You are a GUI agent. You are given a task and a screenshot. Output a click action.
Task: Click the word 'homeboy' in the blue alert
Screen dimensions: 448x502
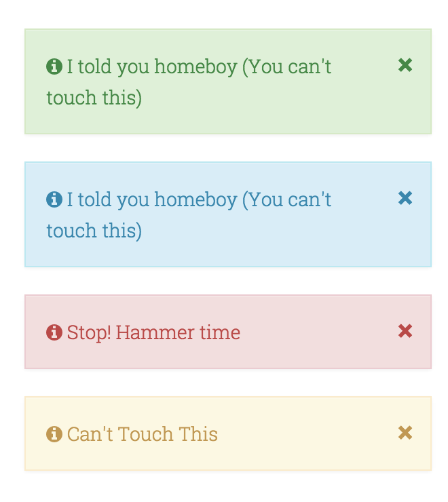[195, 201]
